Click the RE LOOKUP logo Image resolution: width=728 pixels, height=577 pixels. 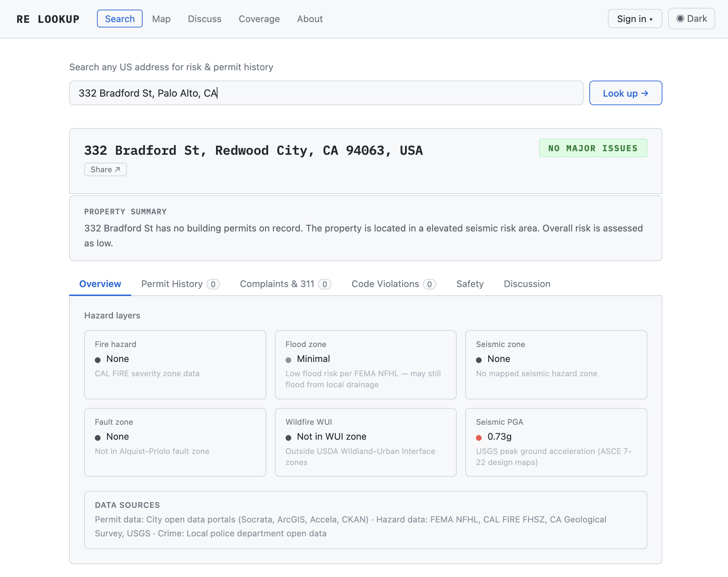click(x=48, y=19)
